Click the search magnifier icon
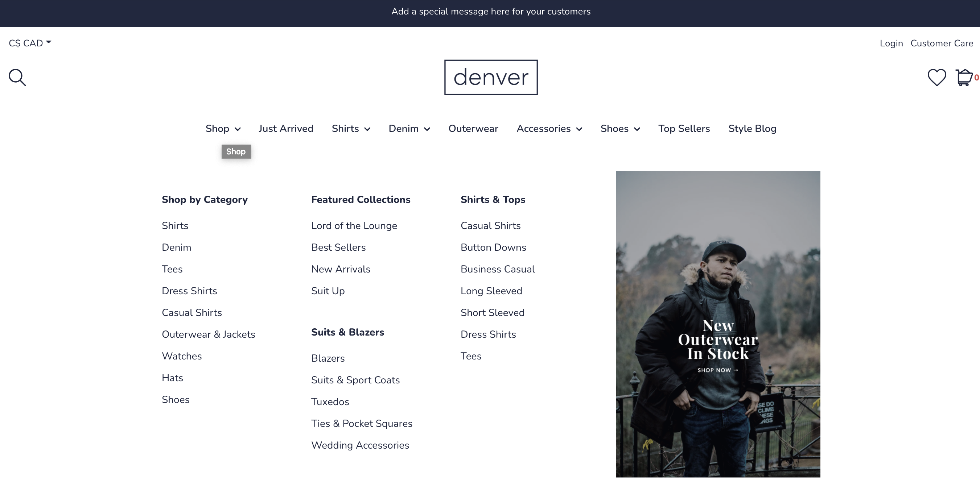Screen dimensions: 980x495 click(x=17, y=78)
